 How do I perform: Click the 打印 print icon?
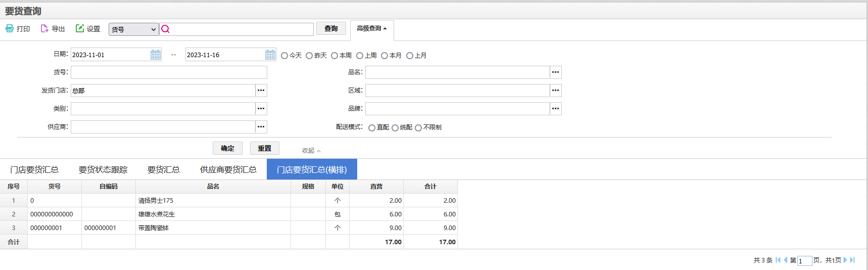click(10, 28)
